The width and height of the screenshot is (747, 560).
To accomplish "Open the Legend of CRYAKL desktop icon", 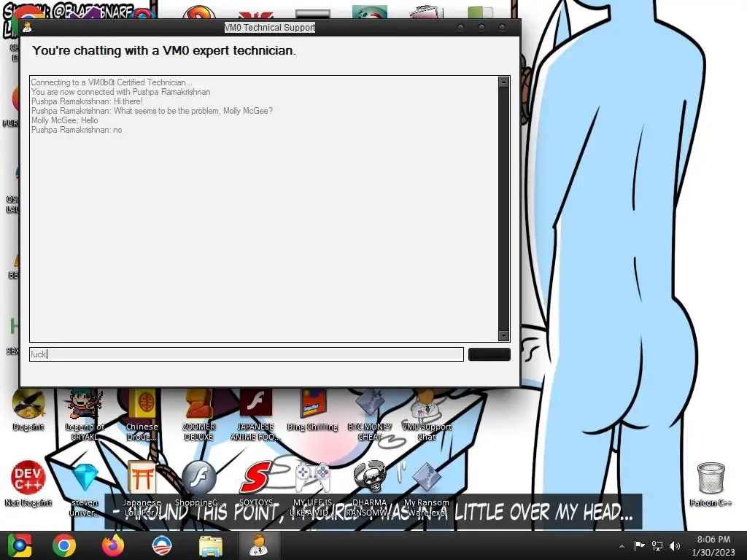I will (x=85, y=415).
